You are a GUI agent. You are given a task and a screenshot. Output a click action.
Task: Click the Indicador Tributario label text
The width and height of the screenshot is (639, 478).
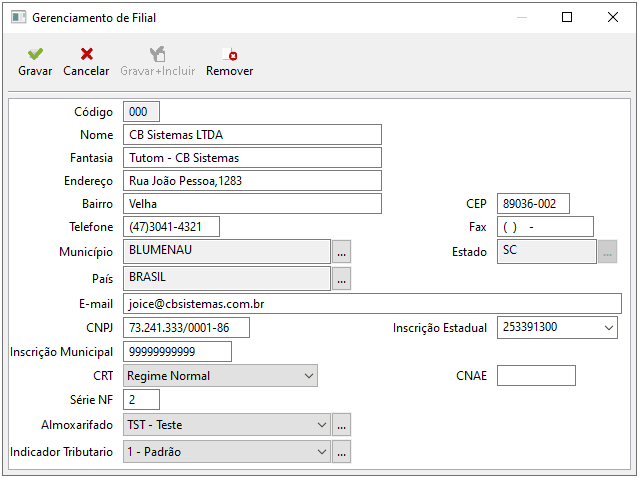pos(61,452)
